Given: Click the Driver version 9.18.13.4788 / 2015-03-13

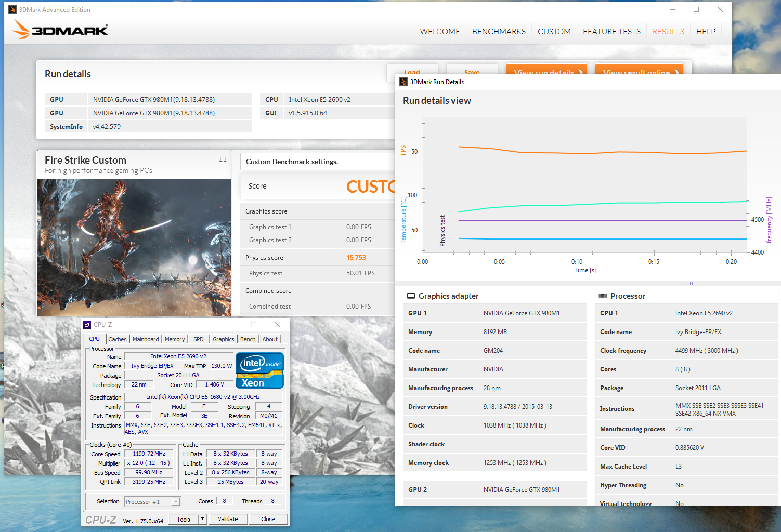Looking at the screenshot, I should tap(518, 407).
